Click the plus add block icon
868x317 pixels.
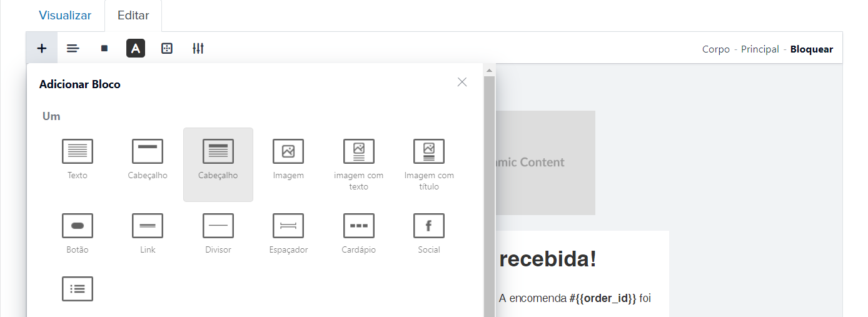42,48
